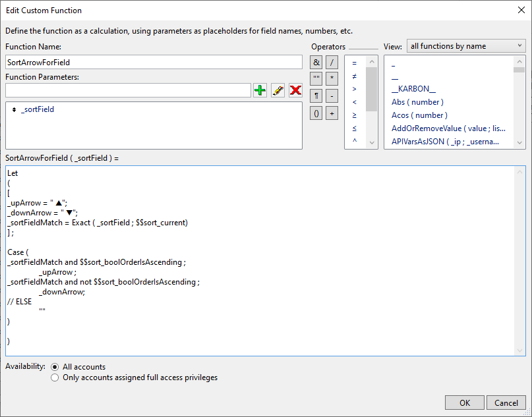Add a new function parameter with plus icon
Screen dimensions: 532x417
tap(260, 90)
